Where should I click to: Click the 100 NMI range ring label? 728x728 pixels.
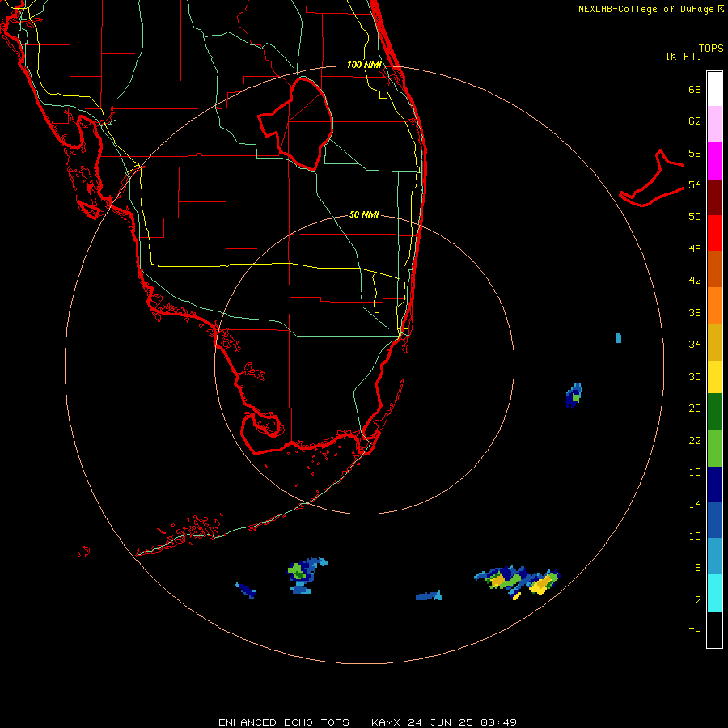point(364,65)
